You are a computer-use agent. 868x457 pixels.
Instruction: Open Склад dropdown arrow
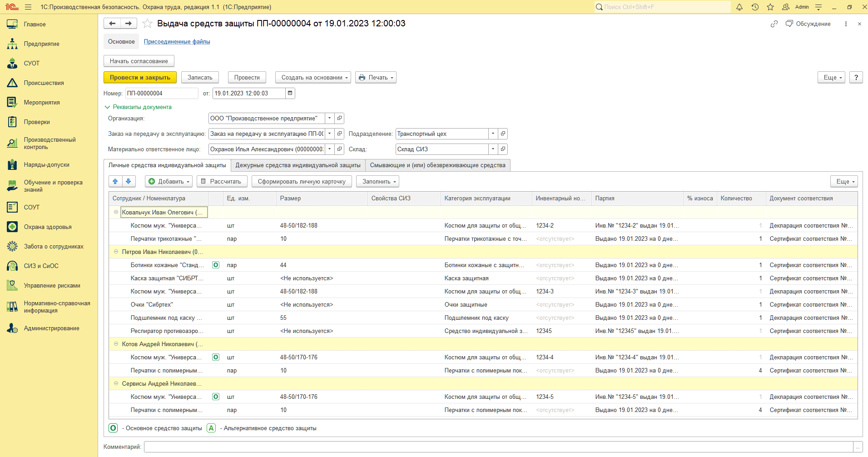[493, 149]
